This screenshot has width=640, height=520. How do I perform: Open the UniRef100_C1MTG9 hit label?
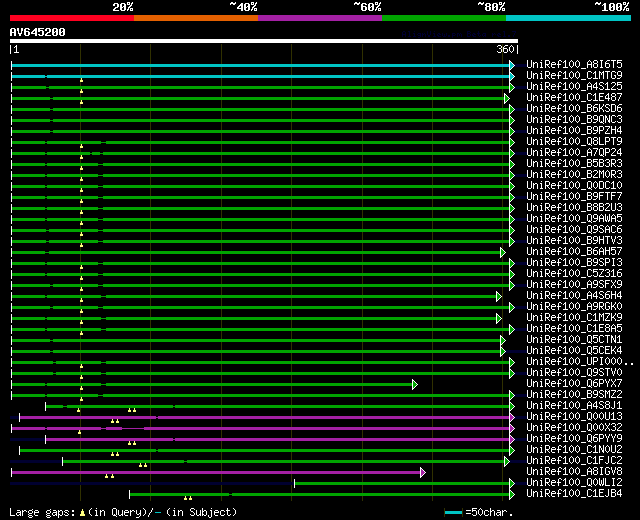[x=573, y=76]
